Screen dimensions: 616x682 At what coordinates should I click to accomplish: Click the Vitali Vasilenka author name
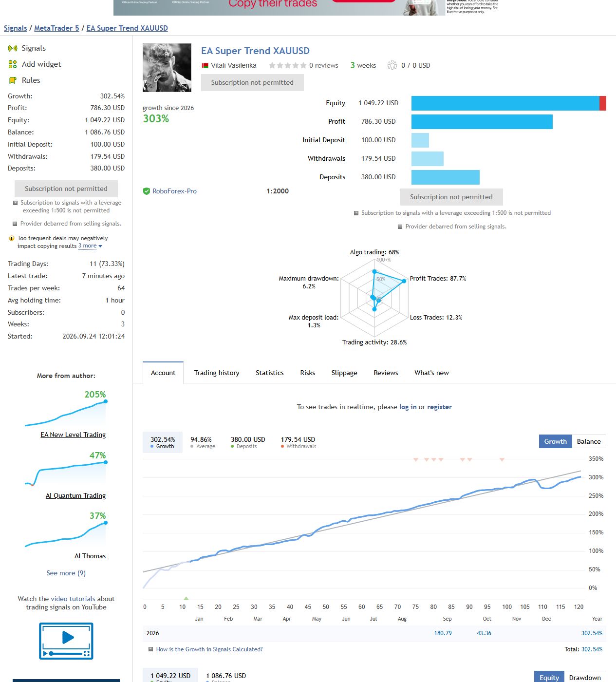point(234,65)
